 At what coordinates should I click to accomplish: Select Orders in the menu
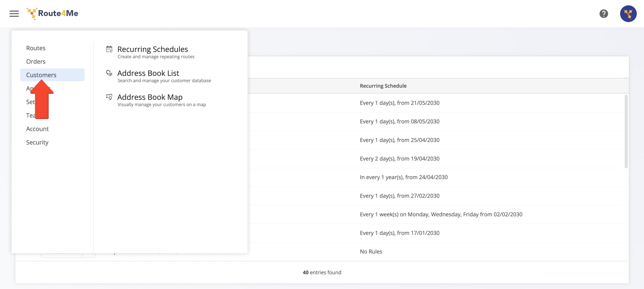36,61
